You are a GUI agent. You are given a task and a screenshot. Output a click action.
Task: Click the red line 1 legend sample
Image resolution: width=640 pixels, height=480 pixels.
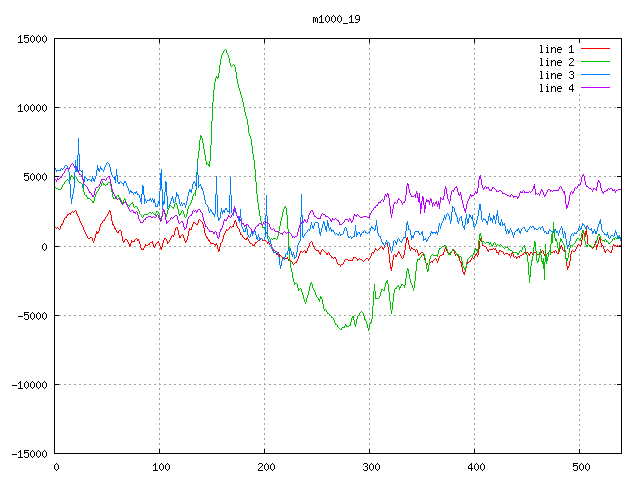coord(596,49)
